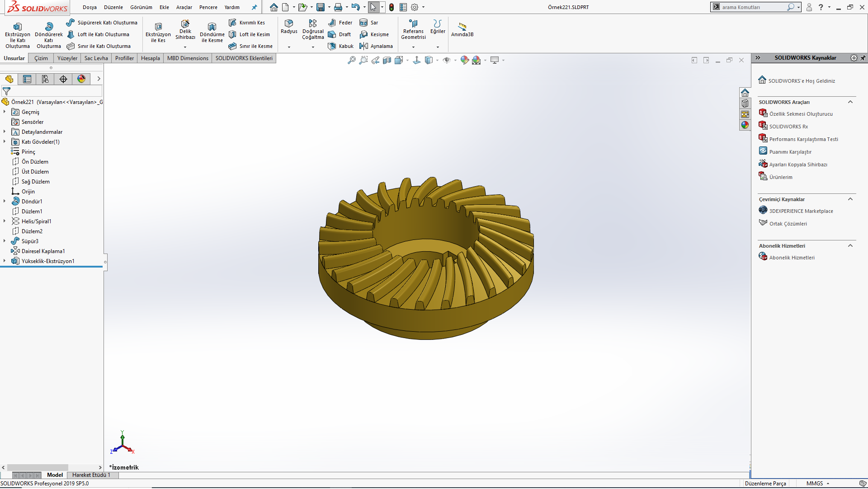Select Döndürerek Katı Oluşturma tool
Viewport: 868px width, 489px height.
click(49, 35)
